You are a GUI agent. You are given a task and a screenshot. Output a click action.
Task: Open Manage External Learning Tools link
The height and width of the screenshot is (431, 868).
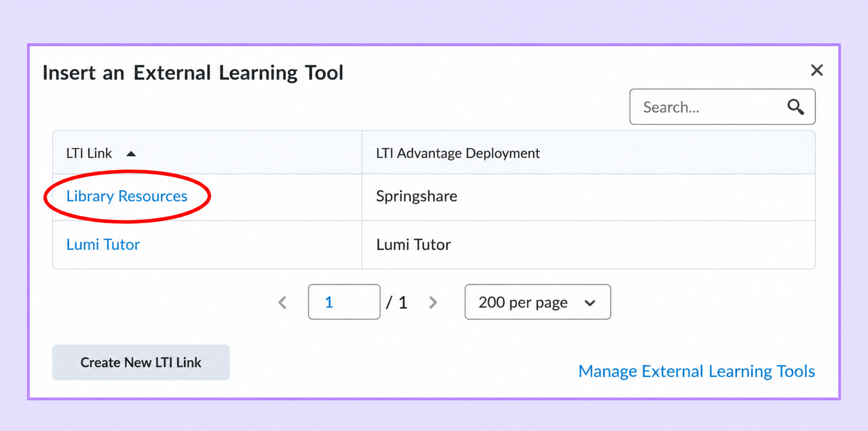696,371
